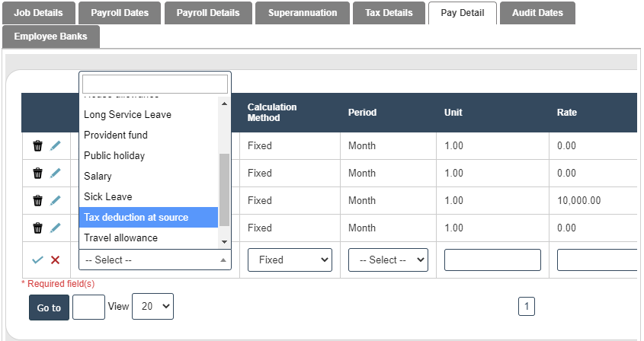Screen dimensions: 644x341
Task: Open the Tax Details tab
Action: (x=389, y=13)
